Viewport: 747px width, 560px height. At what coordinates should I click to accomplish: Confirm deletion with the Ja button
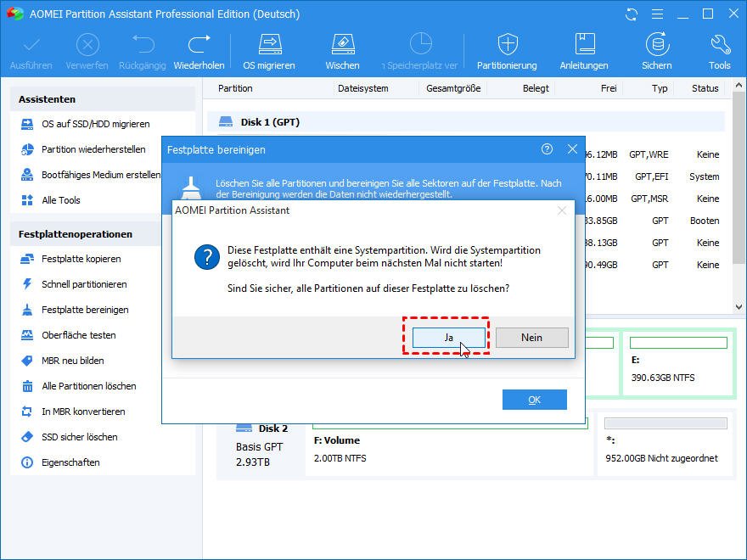449,337
